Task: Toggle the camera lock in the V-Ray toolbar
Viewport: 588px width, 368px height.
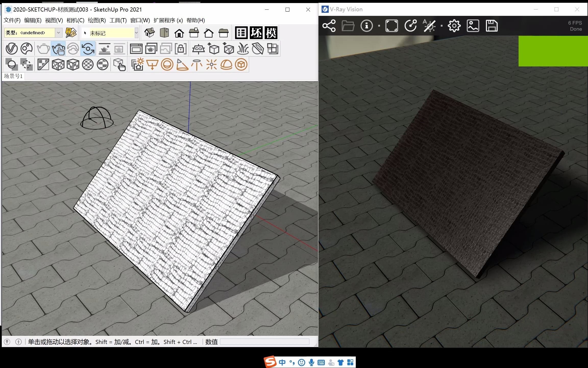Action: [x=181, y=48]
